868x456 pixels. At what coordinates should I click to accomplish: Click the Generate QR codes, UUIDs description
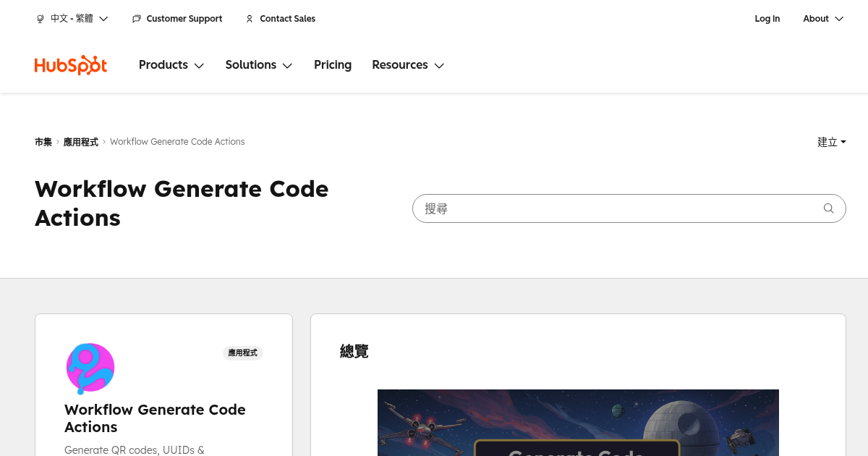pyautogui.click(x=135, y=449)
